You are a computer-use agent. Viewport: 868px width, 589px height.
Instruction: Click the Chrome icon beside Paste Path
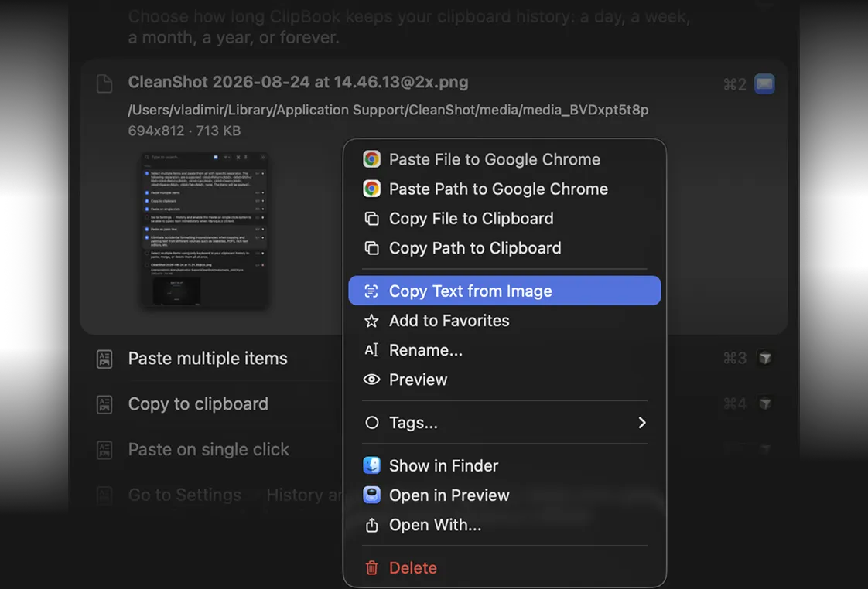(371, 189)
